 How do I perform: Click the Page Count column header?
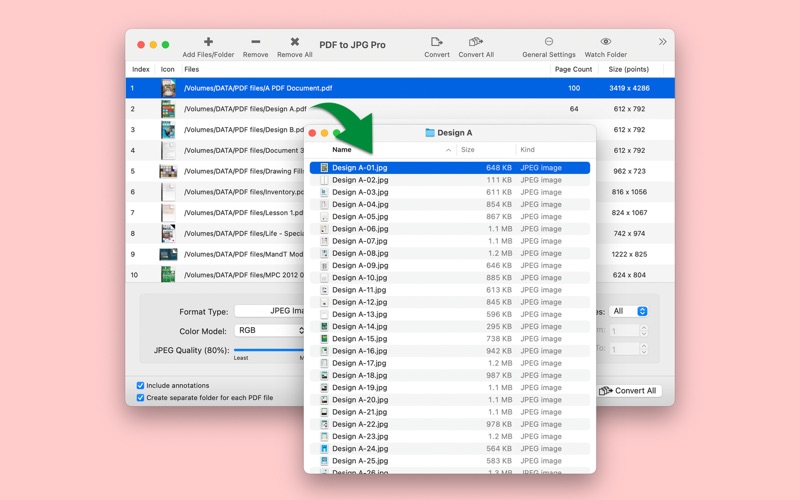pos(573,70)
